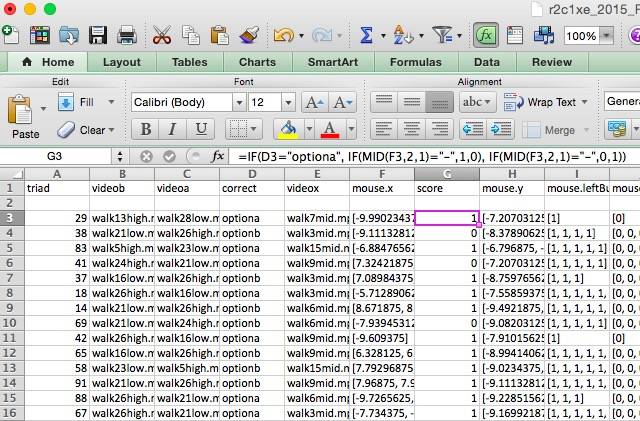Select row 3 header
The width and height of the screenshot is (640, 421).
(11, 218)
